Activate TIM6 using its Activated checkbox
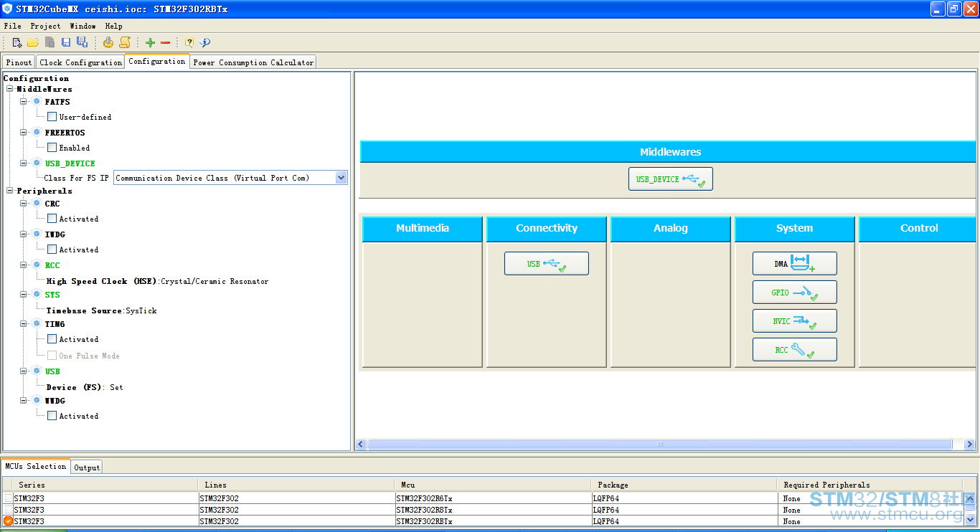Image resolution: width=980 pixels, height=532 pixels. coord(52,338)
